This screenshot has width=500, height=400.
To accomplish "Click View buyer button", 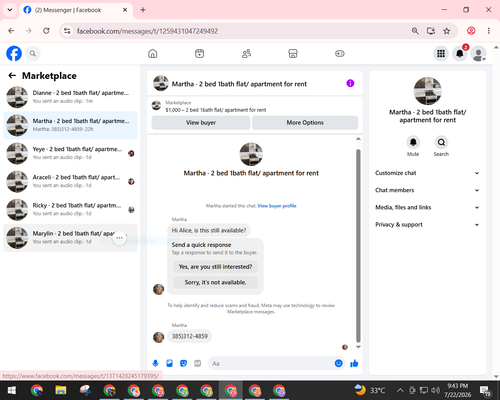I will [201, 123].
